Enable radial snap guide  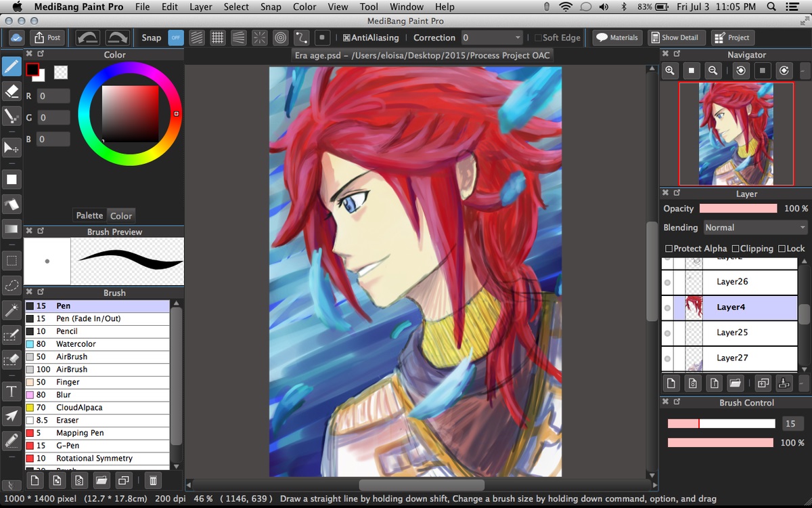pos(259,37)
